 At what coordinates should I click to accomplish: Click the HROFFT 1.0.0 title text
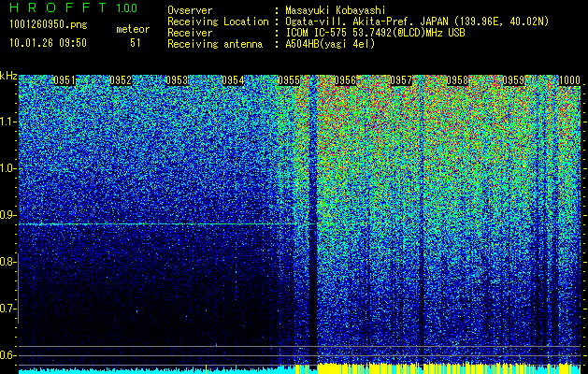tap(74, 7)
